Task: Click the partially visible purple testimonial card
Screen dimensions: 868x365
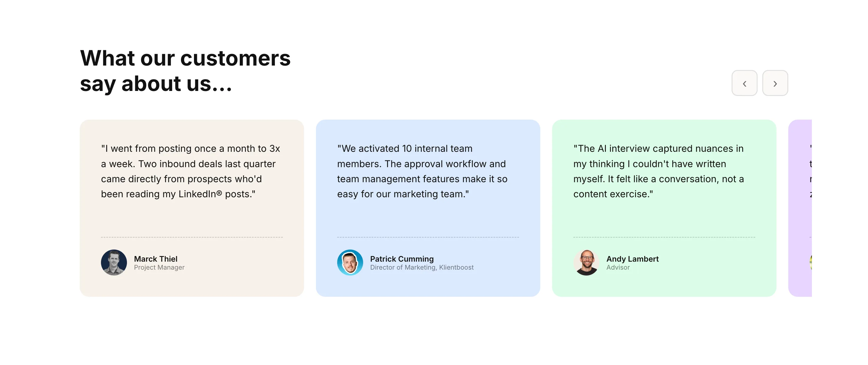Action: click(x=800, y=208)
